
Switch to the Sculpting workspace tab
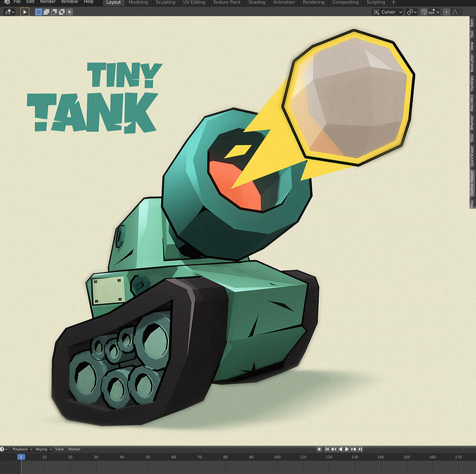165,2
